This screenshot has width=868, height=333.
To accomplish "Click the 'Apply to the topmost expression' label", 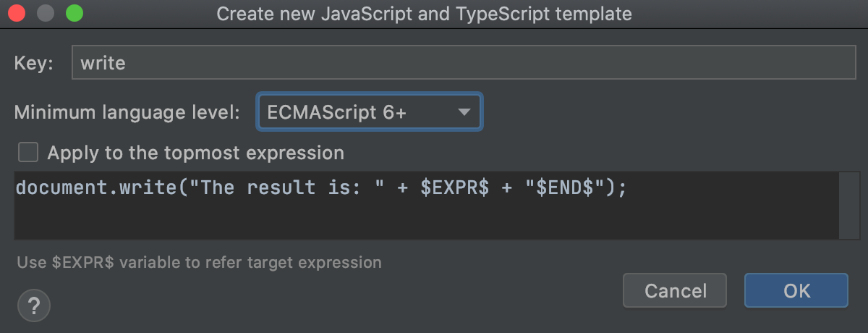I will [x=195, y=153].
